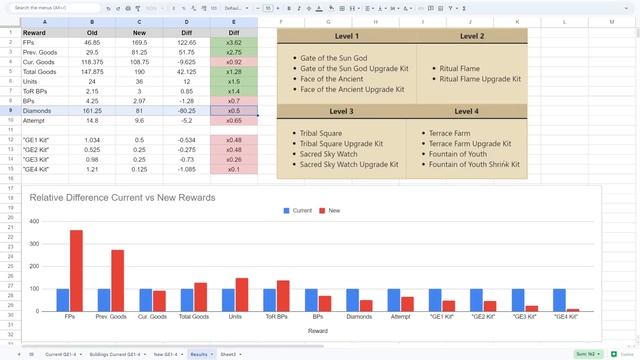Collapse the toolbar with chevron
This screenshot has width=640, height=360.
click(626, 8)
